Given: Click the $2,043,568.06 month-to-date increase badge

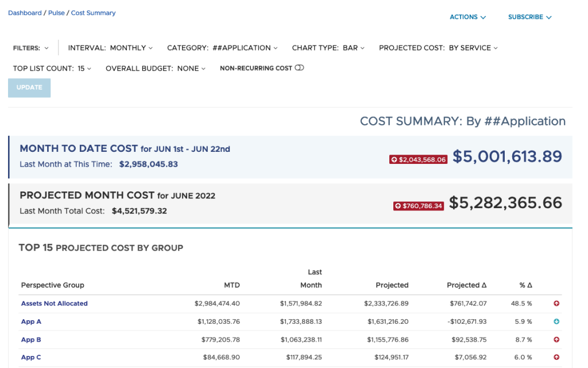Looking at the screenshot, I should tap(418, 159).
